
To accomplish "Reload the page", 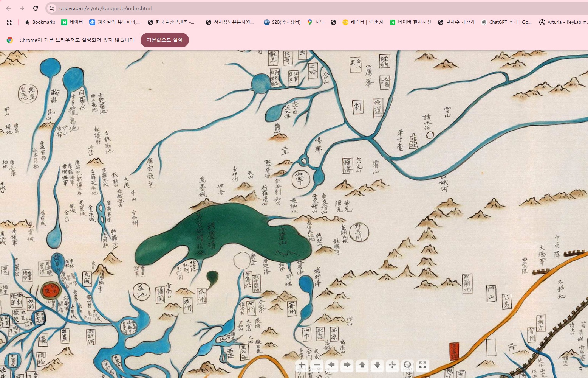I will [x=36, y=8].
